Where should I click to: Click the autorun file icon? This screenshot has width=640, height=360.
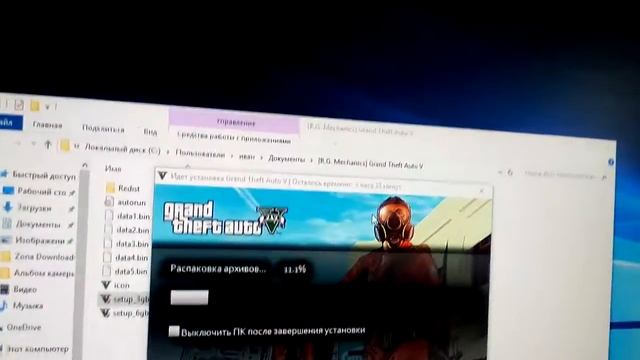[x=109, y=202]
